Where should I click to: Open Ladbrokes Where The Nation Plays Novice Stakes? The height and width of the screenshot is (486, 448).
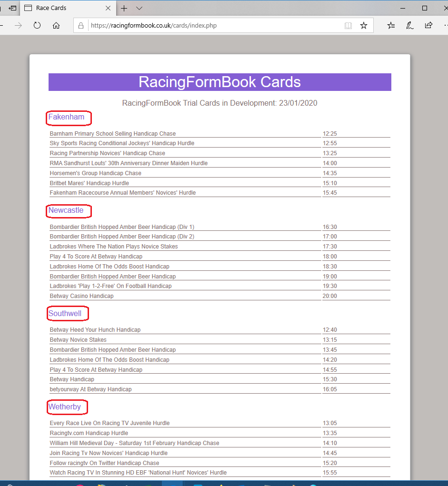(114, 247)
